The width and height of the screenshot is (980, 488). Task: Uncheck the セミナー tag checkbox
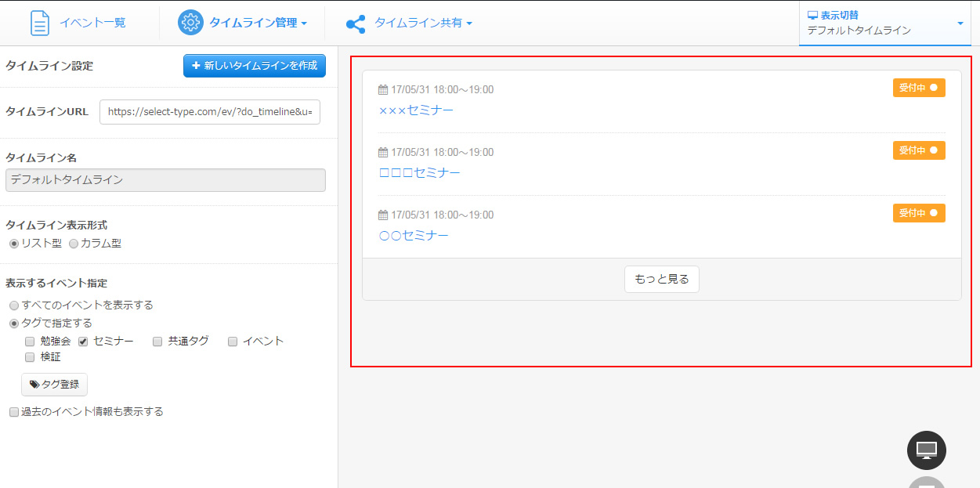tap(83, 342)
